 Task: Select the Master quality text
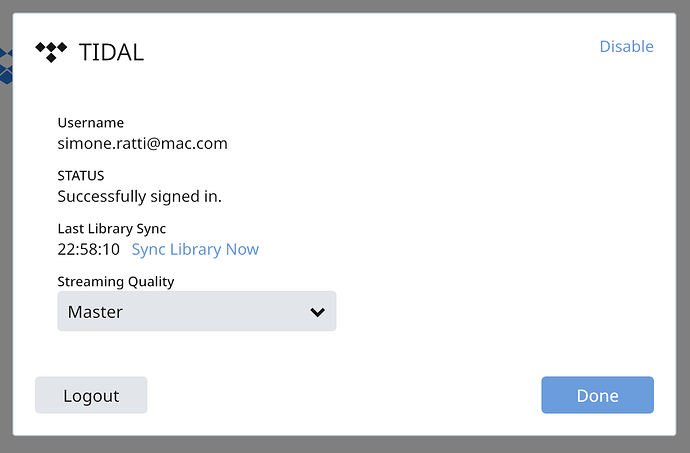coord(95,312)
